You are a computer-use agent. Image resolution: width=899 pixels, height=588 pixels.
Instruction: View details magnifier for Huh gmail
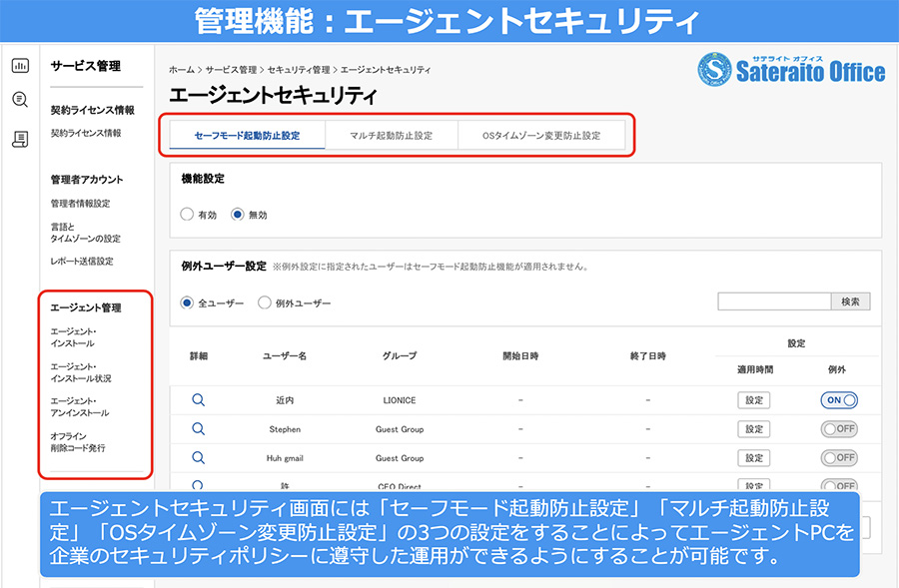click(199, 457)
